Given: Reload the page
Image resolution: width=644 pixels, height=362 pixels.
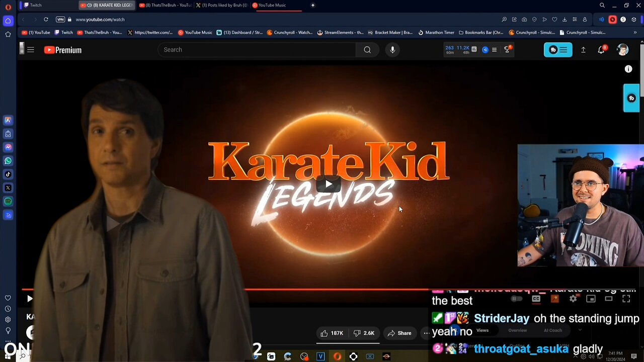Looking at the screenshot, I should point(46,19).
